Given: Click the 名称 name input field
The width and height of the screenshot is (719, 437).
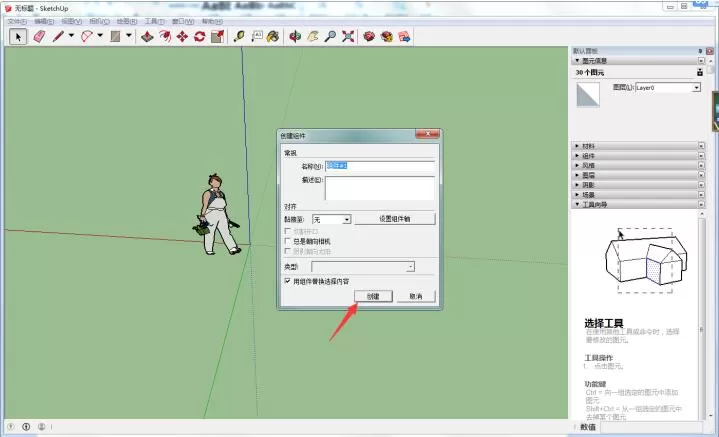Looking at the screenshot, I should (380, 166).
